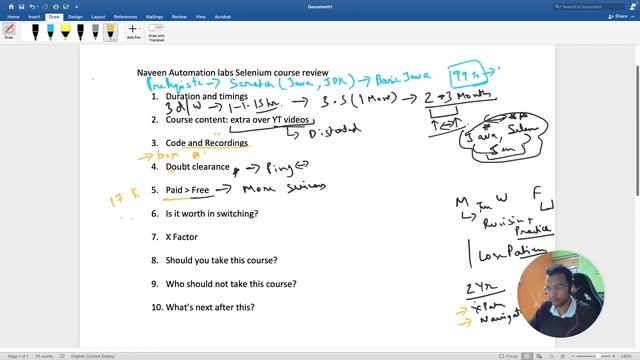
Task: Click the zoom in plus button
Action: 613,356
